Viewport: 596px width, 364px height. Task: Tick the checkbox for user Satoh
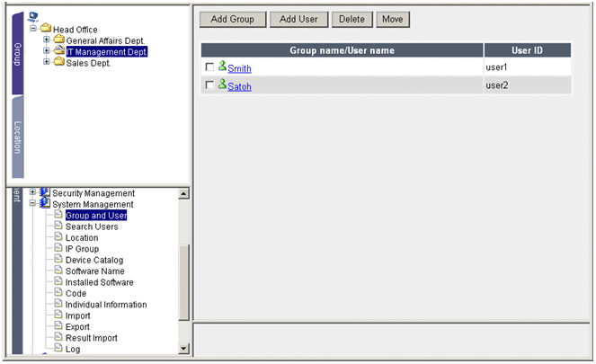pyautogui.click(x=209, y=85)
